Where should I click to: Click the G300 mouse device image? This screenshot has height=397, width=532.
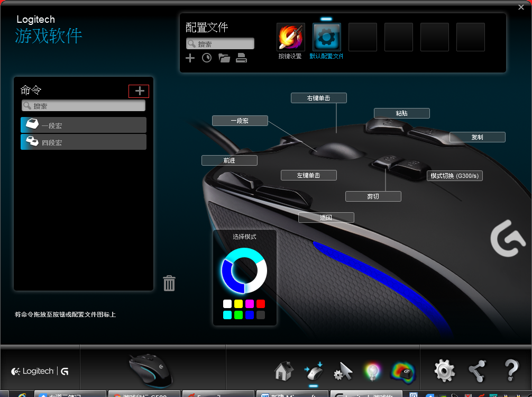151,371
